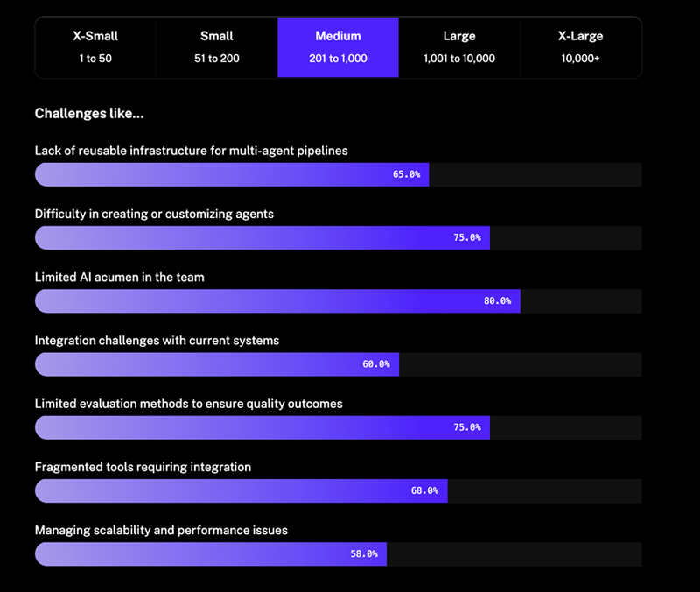
Task: Switch to the Small 51 to 200 tab
Action: pyautogui.click(x=216, y=47)
